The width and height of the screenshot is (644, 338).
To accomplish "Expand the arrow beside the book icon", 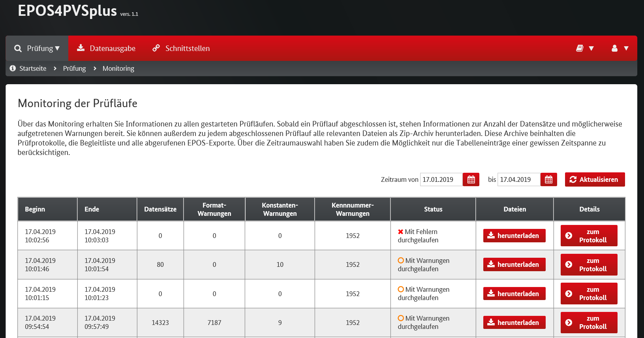I will click(x=591, y=48).
